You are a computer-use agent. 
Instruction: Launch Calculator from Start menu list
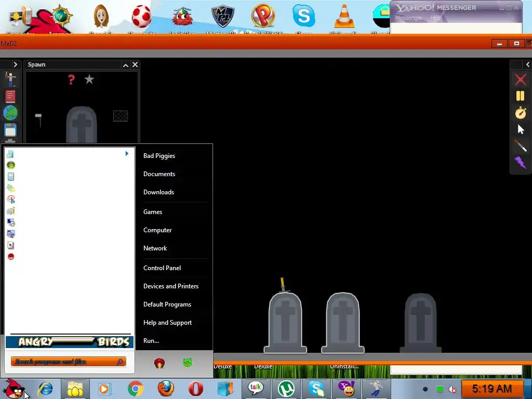click(11, 177)
